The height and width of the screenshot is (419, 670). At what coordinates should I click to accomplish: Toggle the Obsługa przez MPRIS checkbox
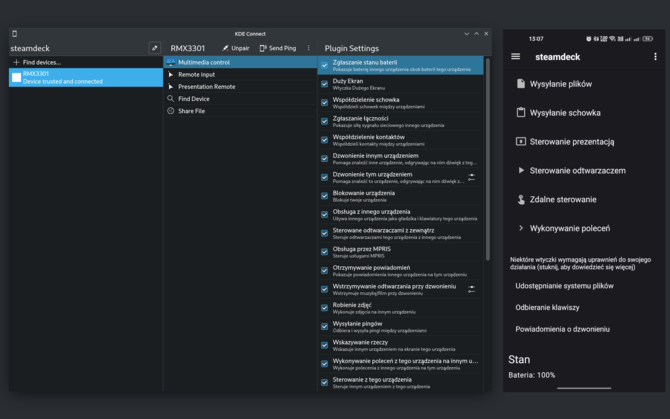pyautogui.click(x=325, y=252)
